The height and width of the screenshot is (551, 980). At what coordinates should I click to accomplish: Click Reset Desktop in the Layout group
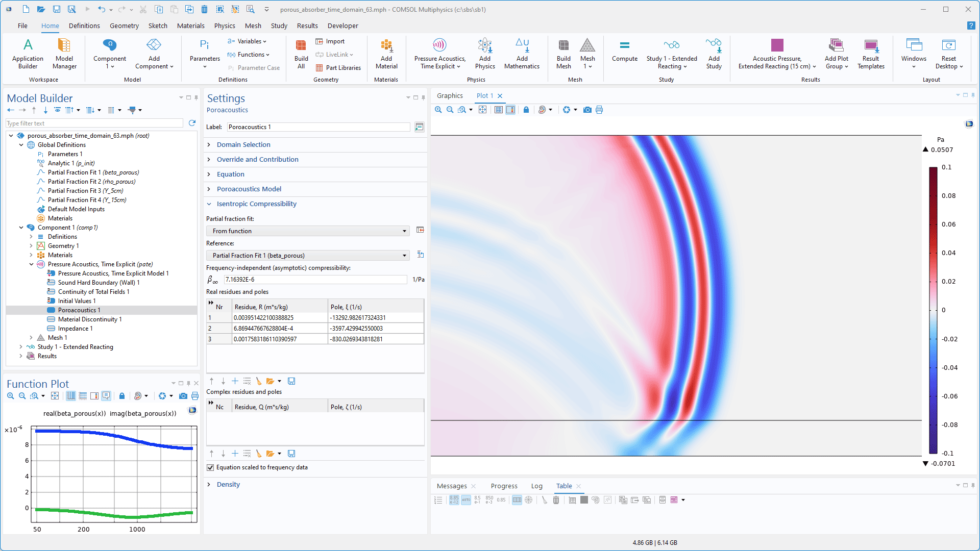pos(949,53)
